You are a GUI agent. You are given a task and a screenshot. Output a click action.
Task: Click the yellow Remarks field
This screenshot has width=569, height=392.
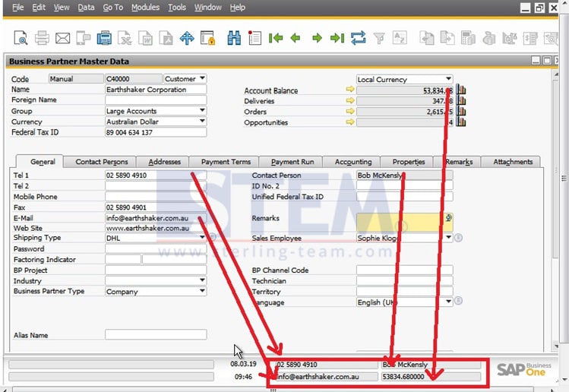[404, 222]
